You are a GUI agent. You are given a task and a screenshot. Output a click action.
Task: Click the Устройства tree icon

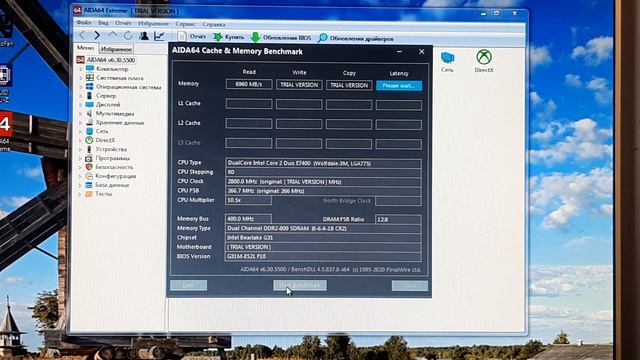tap(89, 149)
